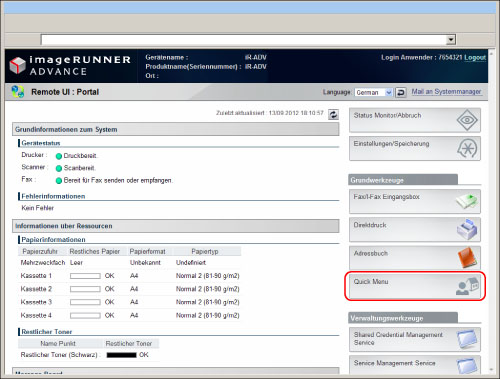Click the imageRUNNER ADVANCE cube logo
This screenshot has width=500, height=379.
point(17,66)
